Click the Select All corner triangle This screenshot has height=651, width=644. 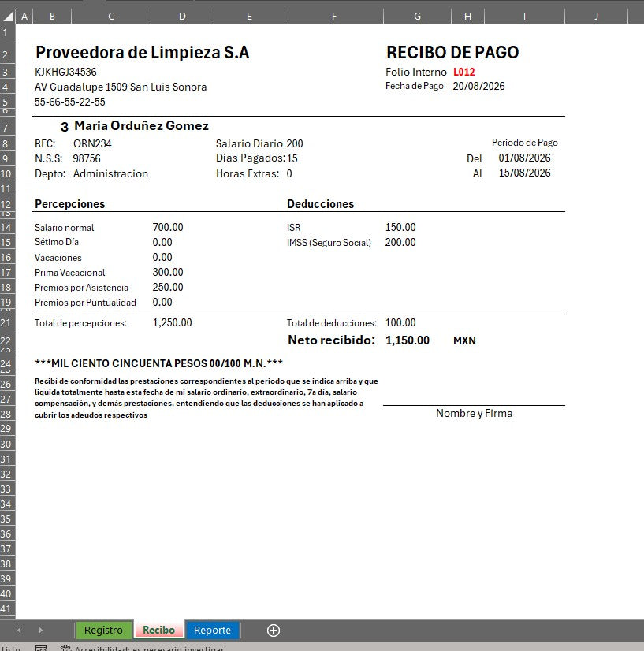coord(8,17)
